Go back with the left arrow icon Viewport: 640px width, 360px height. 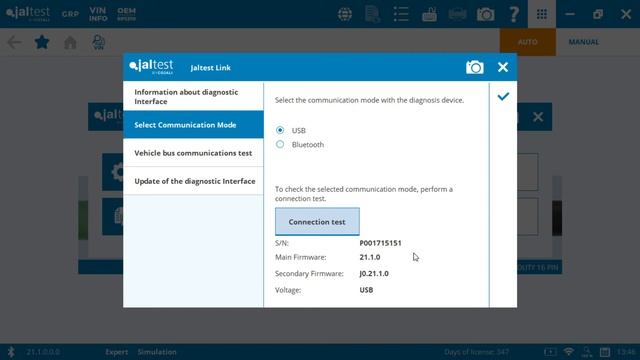coord(14,42)
